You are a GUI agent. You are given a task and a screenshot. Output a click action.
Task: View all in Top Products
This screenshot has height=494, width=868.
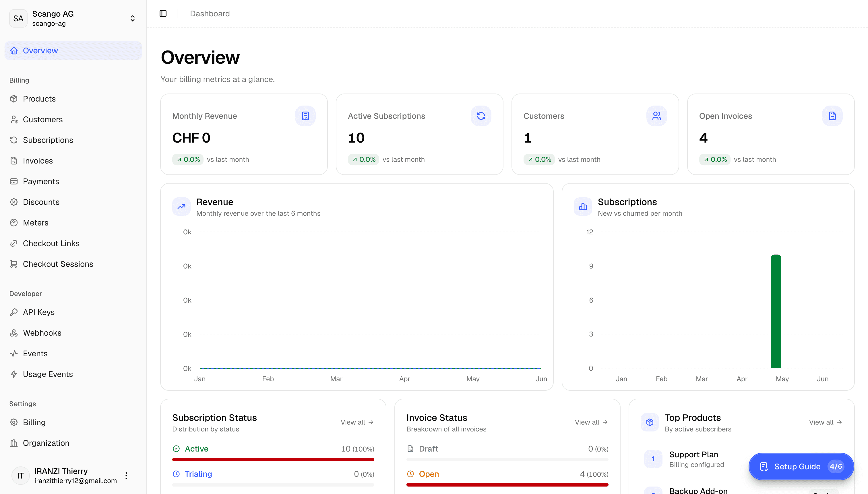[x=826, y=422]
